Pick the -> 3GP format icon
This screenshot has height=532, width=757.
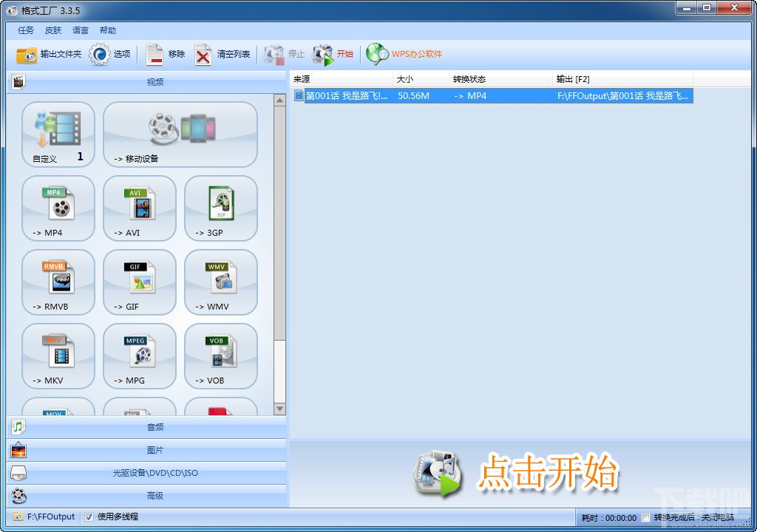click(220, 208)
